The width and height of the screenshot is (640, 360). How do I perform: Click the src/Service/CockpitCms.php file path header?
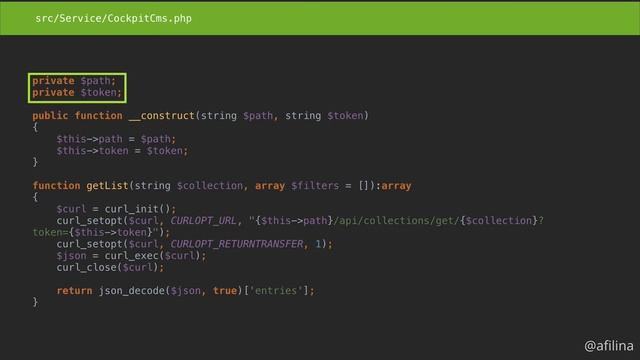tap(113, 18)
